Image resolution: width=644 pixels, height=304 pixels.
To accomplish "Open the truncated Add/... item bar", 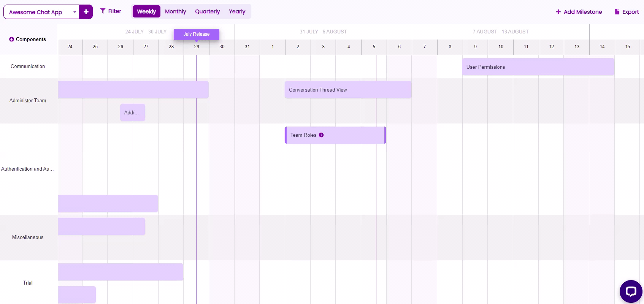I will click(x=133, y=112).
